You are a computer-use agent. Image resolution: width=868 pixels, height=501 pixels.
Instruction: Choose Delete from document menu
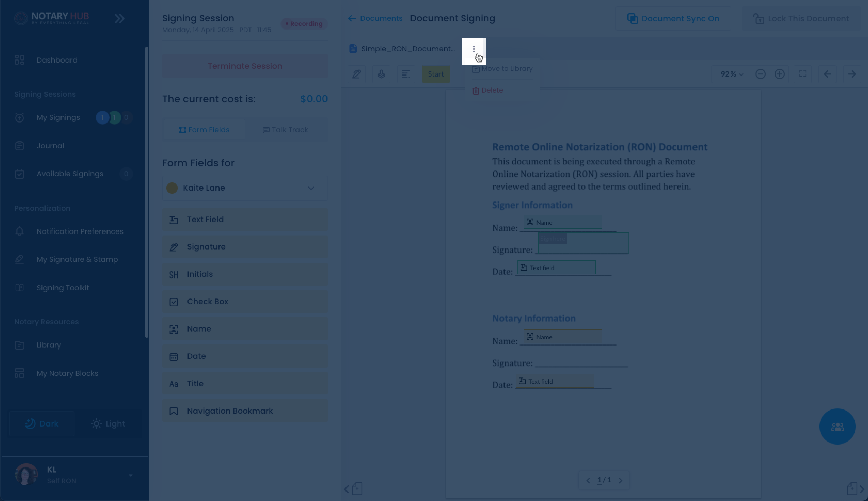tap(488, 90)
